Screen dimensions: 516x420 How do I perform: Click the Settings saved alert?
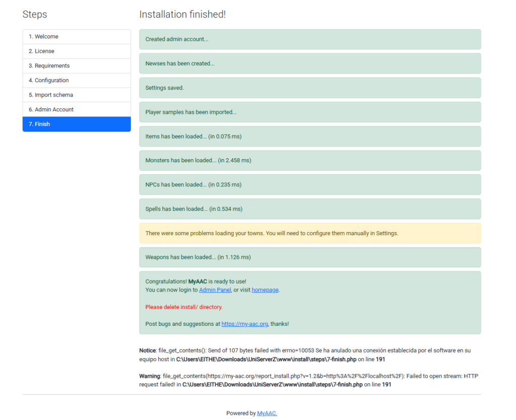[x=310, y=88]
